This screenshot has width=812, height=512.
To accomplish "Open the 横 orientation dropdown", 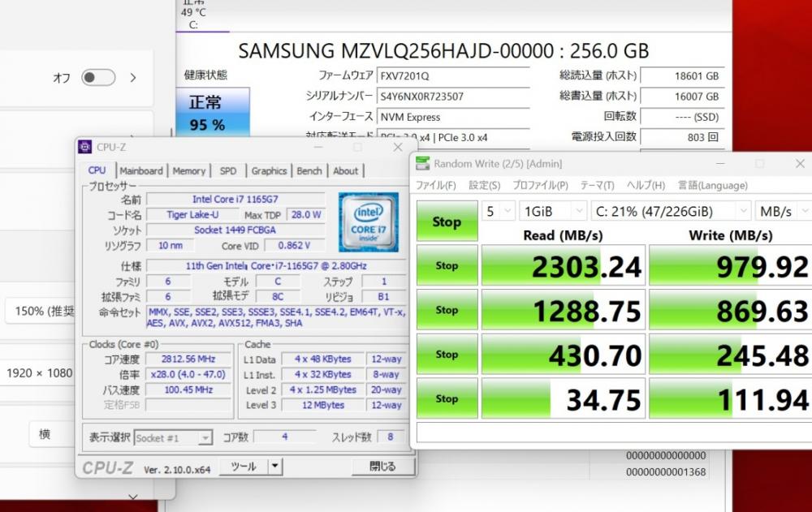I will pos(52,434).
